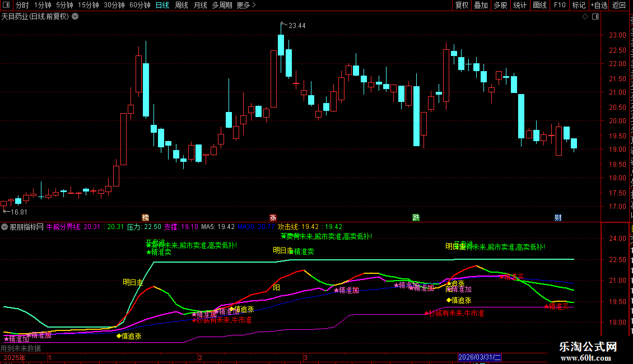
Task: Click the yellow 阳 signal label
Action: (x=277, y=288)
